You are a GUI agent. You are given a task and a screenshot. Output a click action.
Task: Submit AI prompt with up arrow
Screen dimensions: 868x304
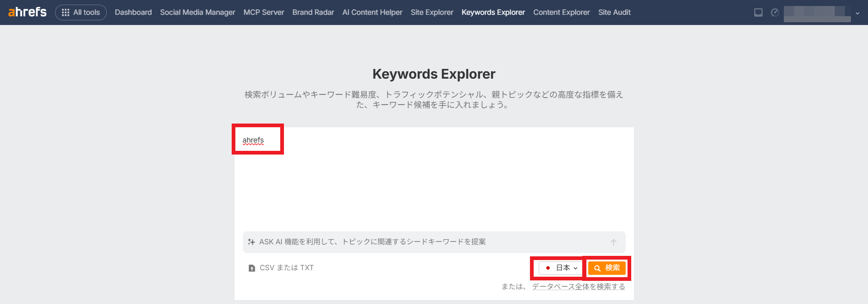(x=613, y=242)
